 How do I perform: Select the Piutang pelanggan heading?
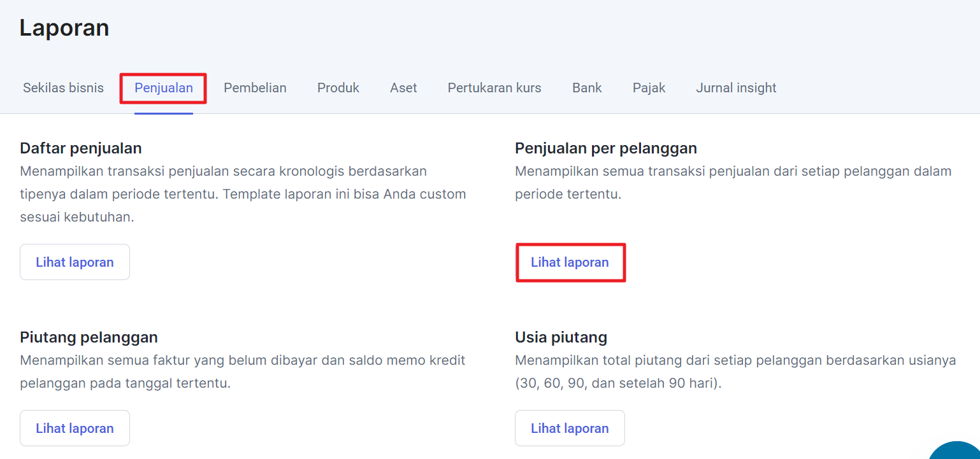pos(89,337)
